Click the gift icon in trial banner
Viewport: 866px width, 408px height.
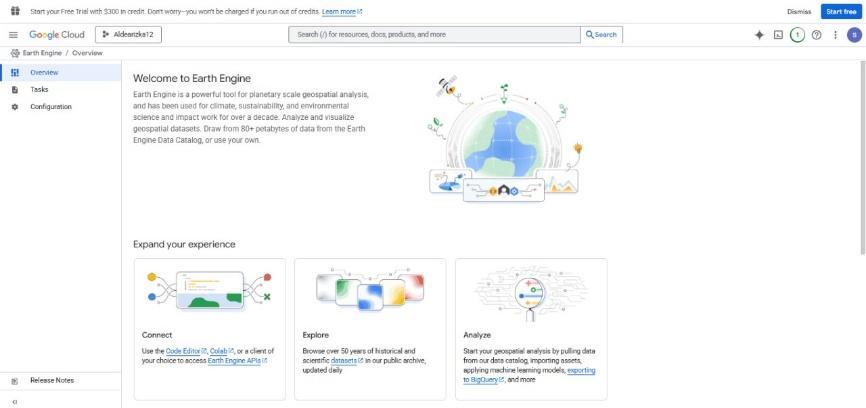pos(15,11)
